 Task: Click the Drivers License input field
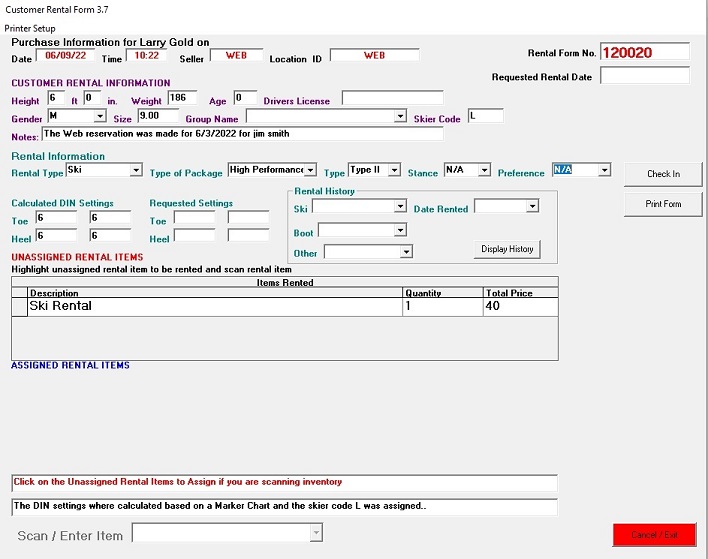tap(392, 98)
